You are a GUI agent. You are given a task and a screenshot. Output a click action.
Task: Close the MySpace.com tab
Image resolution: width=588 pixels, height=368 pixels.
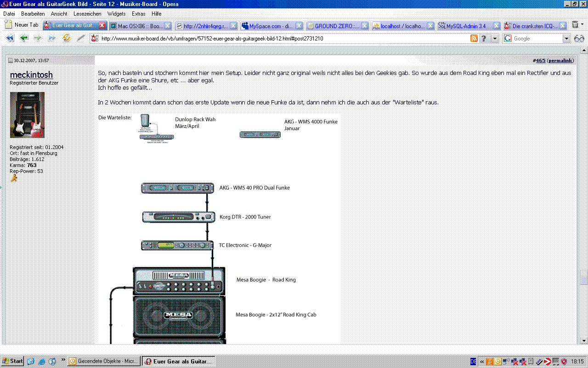[x=299, y=26]
